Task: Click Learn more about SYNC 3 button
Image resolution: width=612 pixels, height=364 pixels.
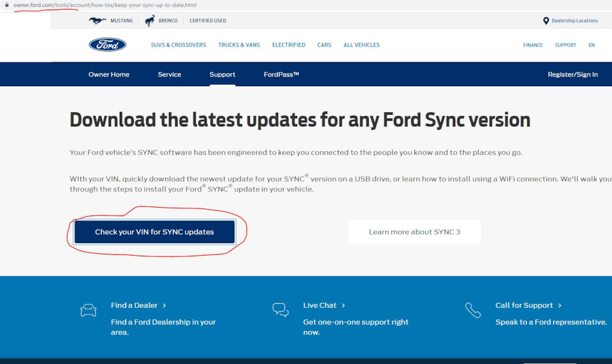Action: (414, 232)
